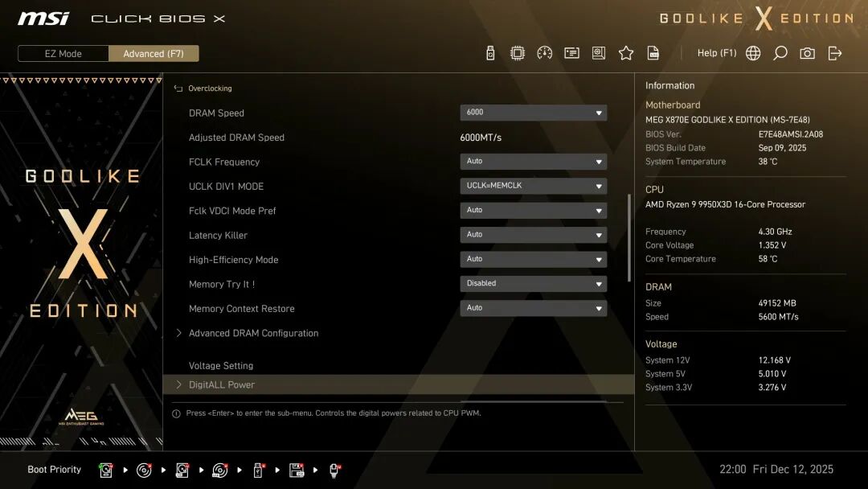Click the exit door arrow icon

point(835,53)
